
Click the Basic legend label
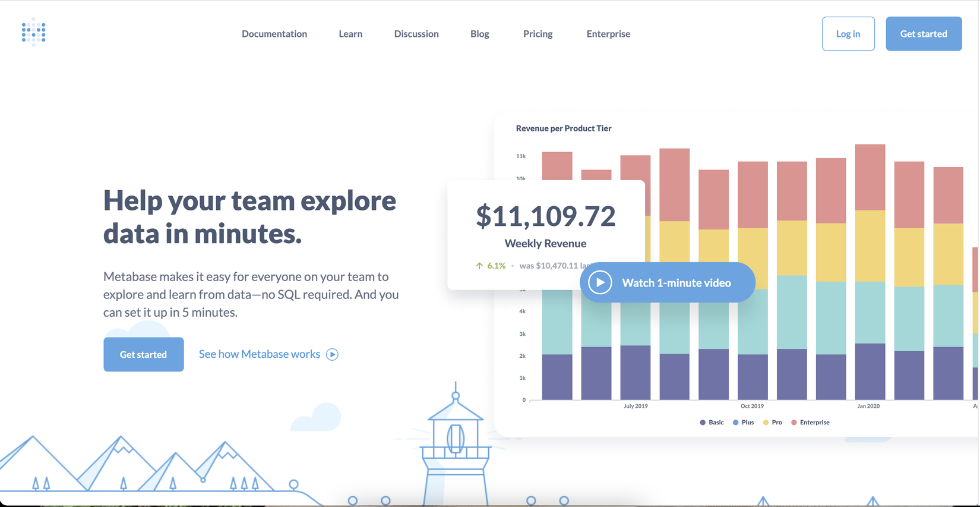716,423
